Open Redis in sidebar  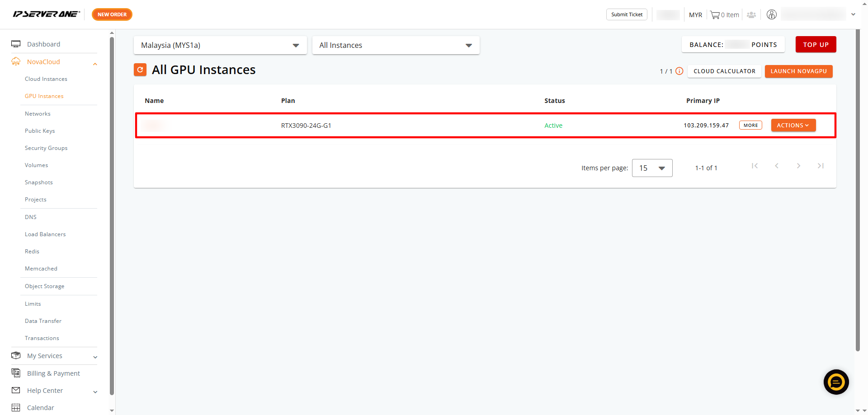pyautogui.click(x=32, y=251)
